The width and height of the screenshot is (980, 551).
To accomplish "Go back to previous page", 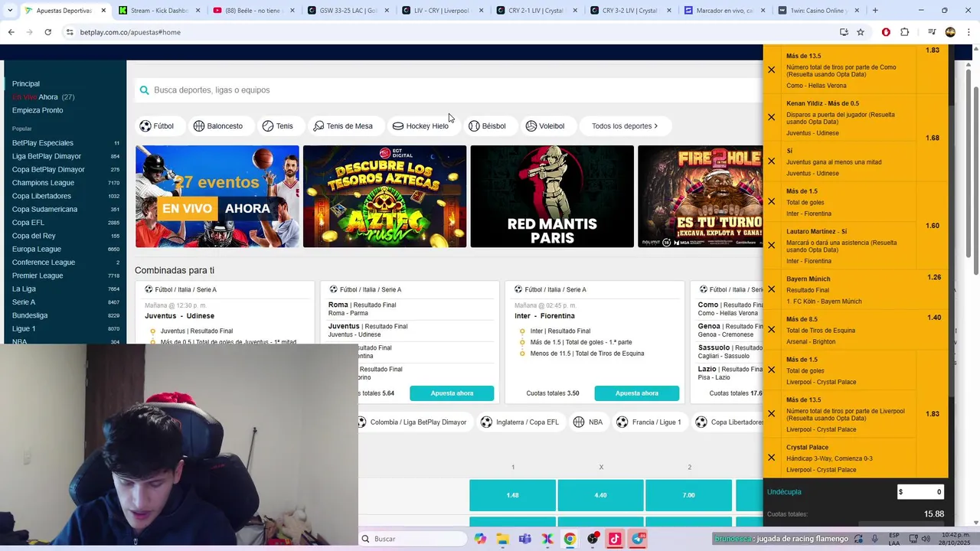I will (x=11, y=32).
